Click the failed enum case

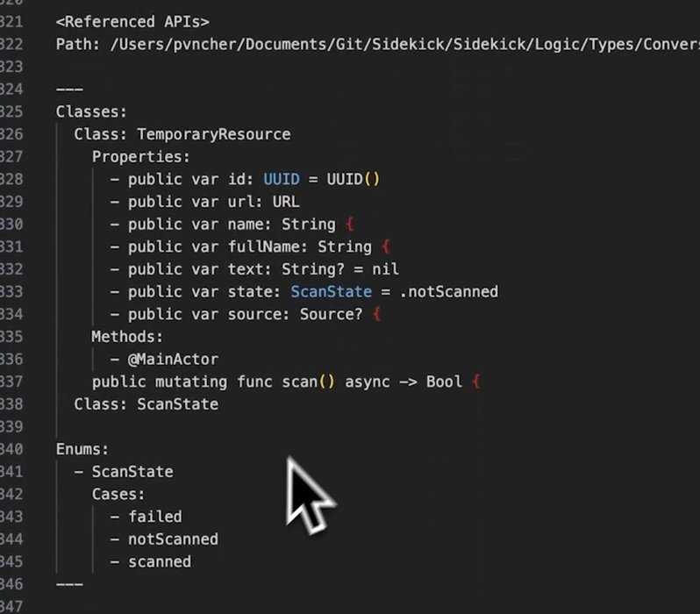pos(154,517)
